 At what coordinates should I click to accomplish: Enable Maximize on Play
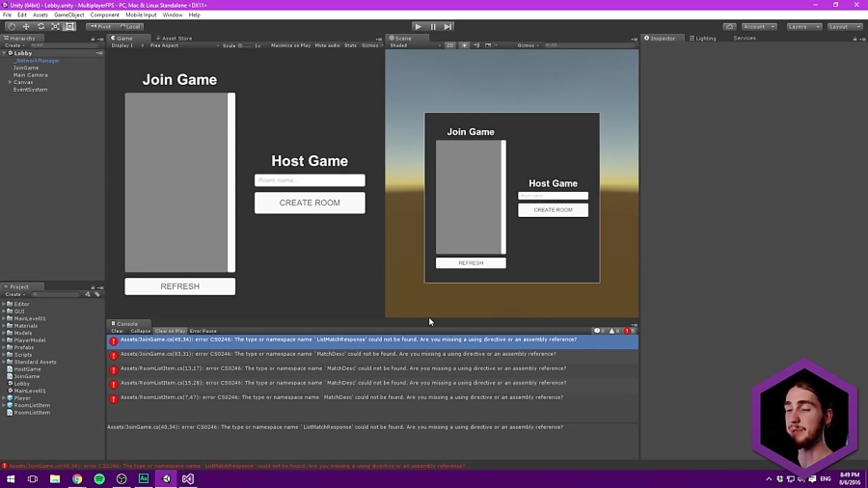pos(290,45)
